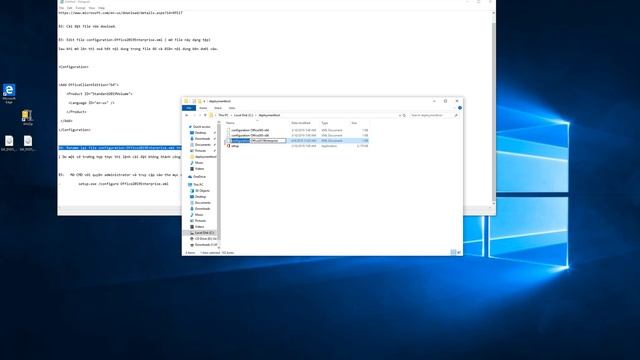Open the WinZip archive icon on the desktop
Screen dimensions: 640x360
[27, 118]
